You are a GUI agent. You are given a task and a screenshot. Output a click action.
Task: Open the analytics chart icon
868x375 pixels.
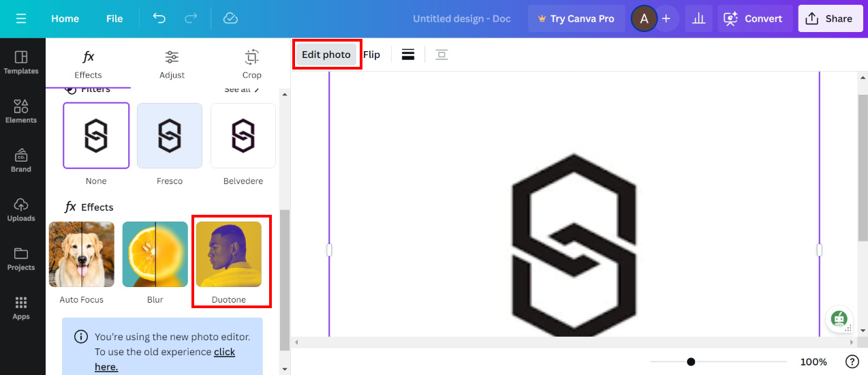698,18
